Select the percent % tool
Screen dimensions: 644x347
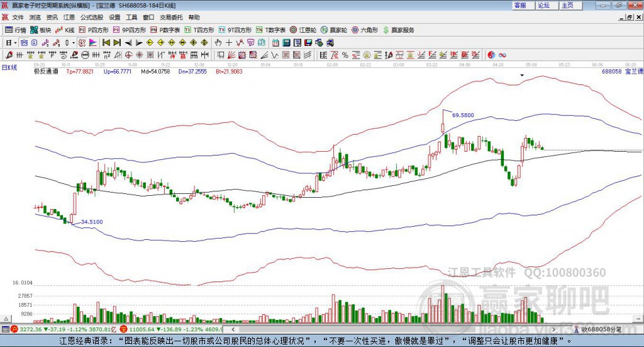345,55
